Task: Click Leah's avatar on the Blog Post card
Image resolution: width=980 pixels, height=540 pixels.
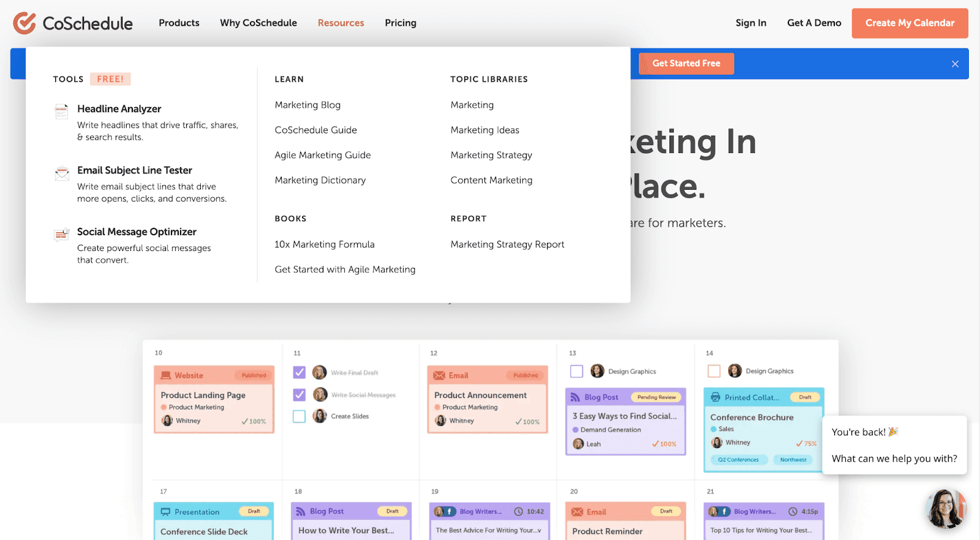Action: coord(578,444)
